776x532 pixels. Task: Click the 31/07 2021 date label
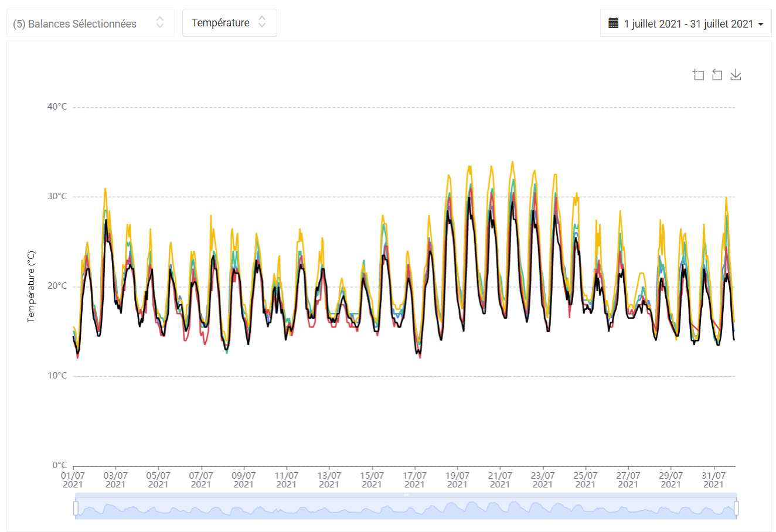pyautogui.click(x=714, y=480)
